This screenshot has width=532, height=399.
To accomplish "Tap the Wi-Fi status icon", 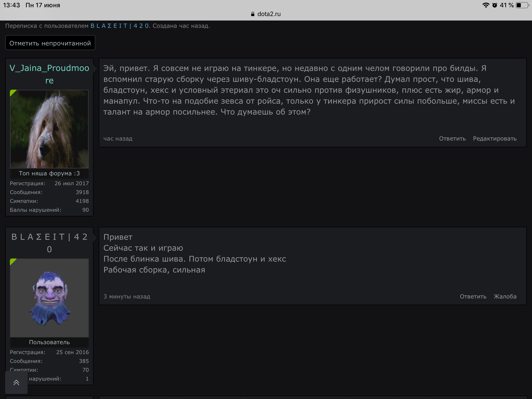I will click(486, 5).
